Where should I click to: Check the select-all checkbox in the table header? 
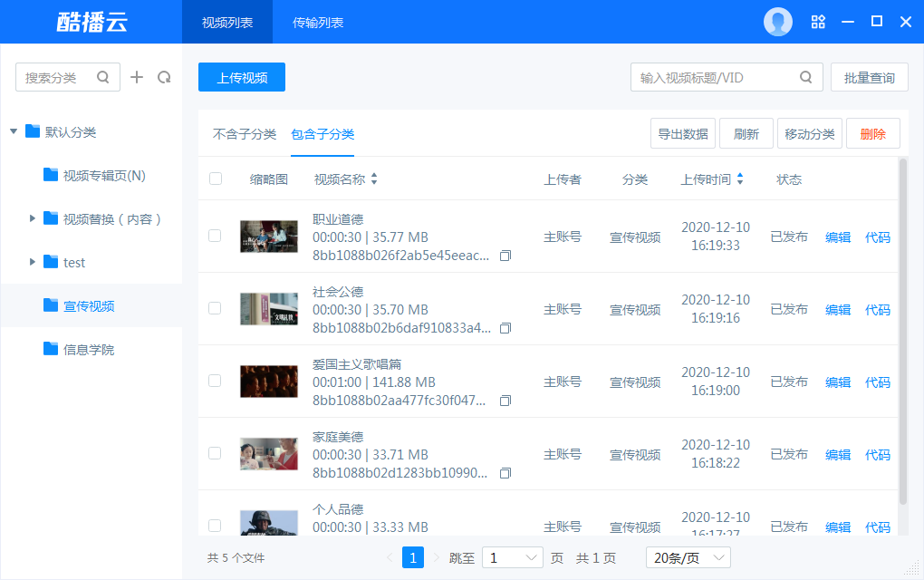point(215,179)
